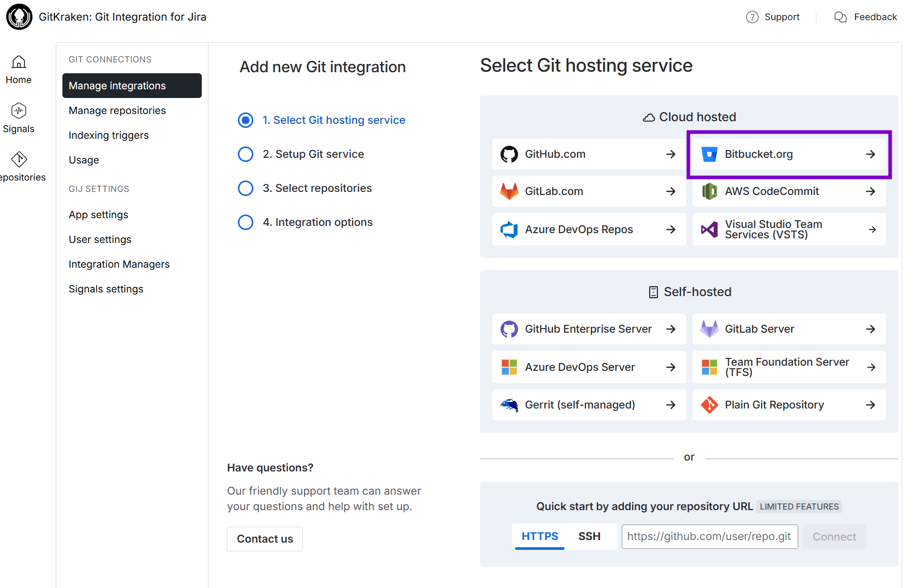Click the Support question mark icon

point(752,17)
